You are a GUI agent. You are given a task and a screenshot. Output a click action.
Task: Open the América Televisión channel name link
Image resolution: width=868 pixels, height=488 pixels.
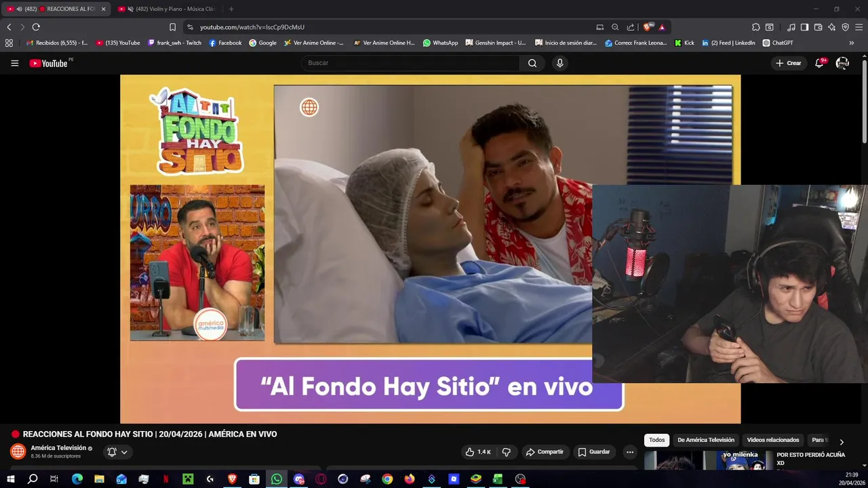(x=58, y=448)
